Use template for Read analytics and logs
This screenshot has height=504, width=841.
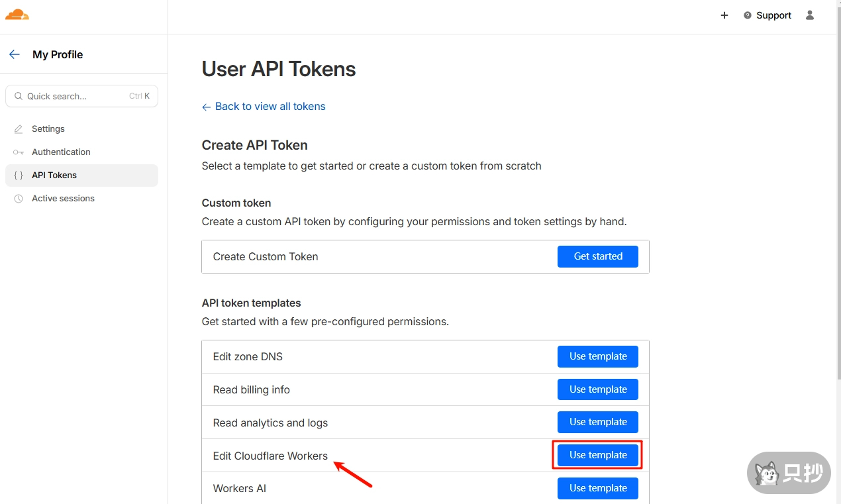click(x=597, y=422)
